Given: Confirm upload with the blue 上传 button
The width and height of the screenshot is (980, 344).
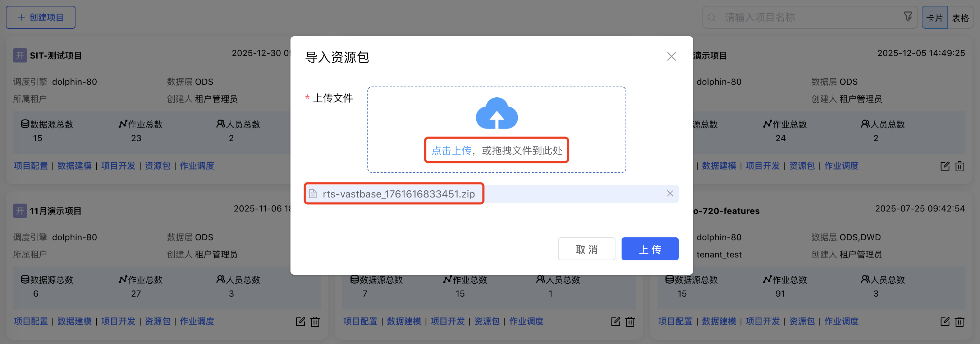Looking at the screenshot, I should click(650, 249).
